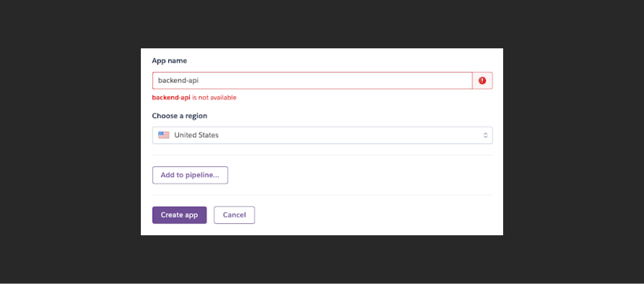Screen dimensions: 644x284
Task: Click the dark backdrop left of the dialog
Action: pos(70,142)
